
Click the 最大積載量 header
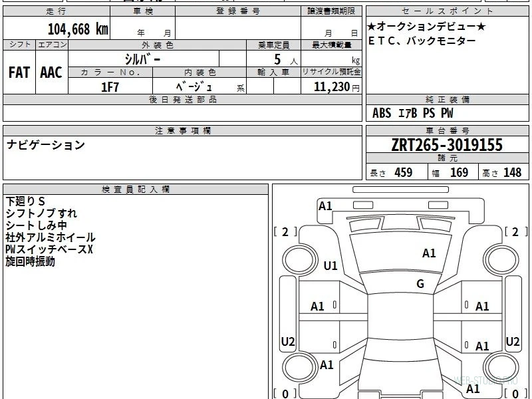[331, 45]
